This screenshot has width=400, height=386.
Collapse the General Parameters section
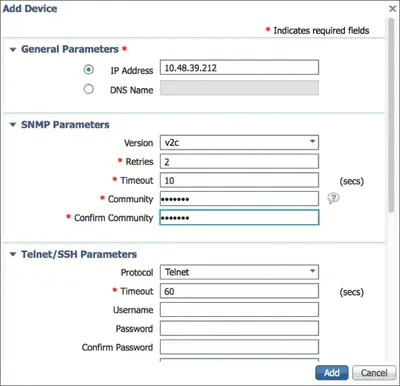pyautogui.click(x=13, y=50)
